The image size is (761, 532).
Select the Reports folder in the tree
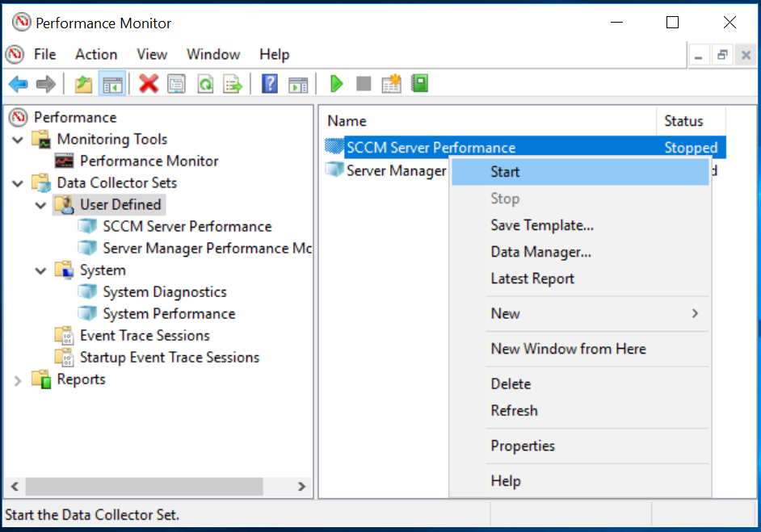coord(81,379)
